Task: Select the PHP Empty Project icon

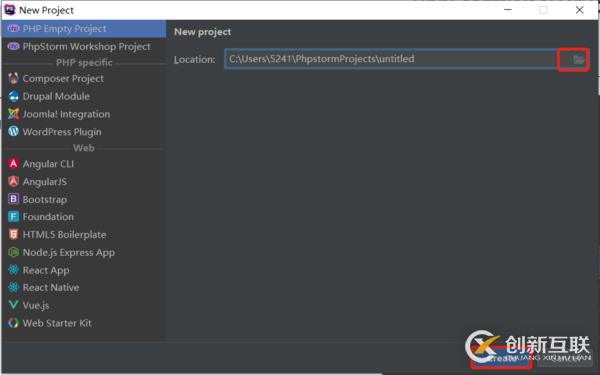Action: 13,29
